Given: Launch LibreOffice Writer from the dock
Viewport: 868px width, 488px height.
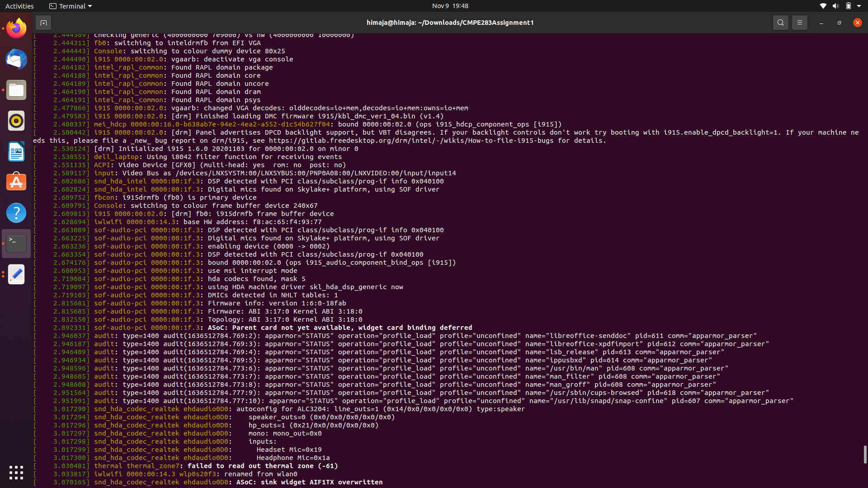Looking at the screenshot, I should 16,151.
